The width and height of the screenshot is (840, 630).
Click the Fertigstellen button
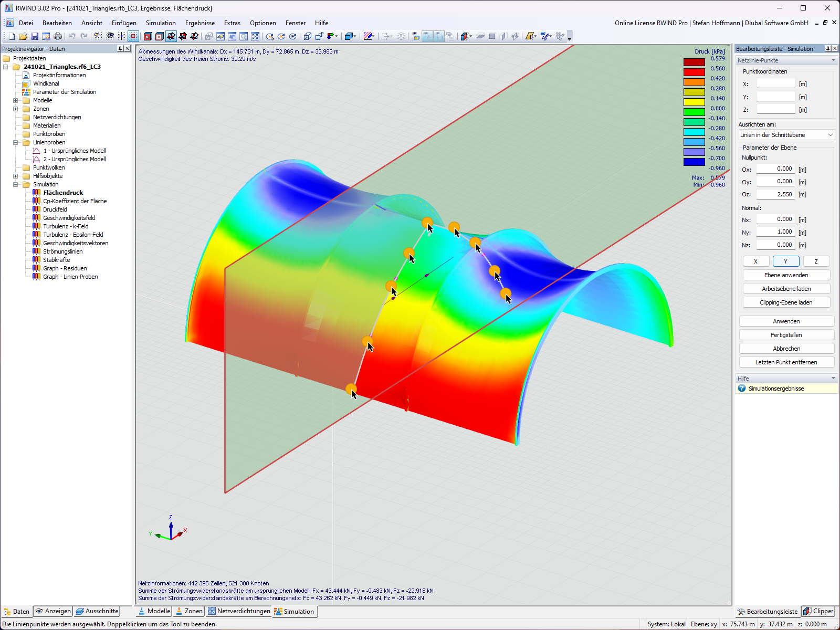[786, 334]
